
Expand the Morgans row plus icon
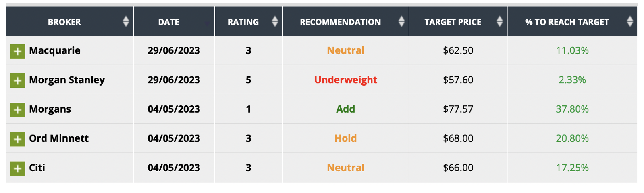click(x=17, y=110)
